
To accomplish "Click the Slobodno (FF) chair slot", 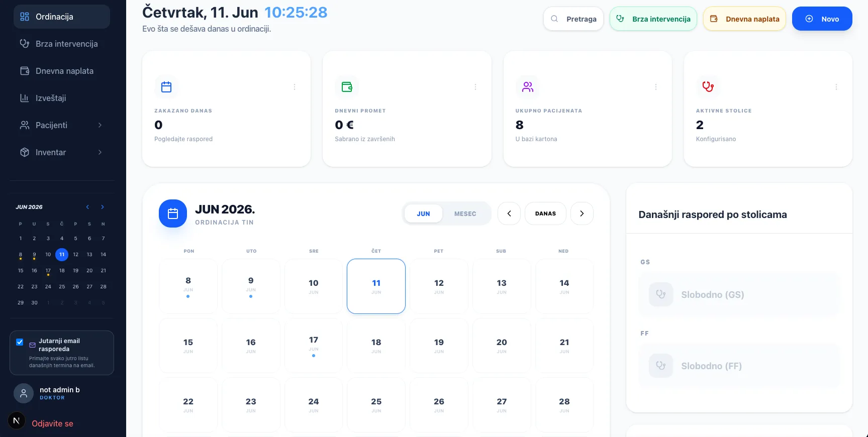I will (739, 366).
